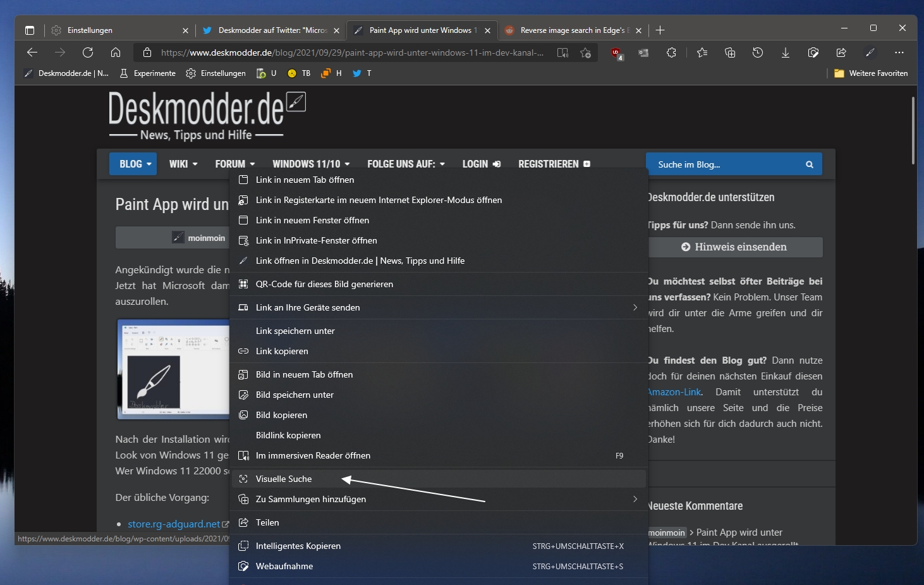Screen dimensions: 924x585
Task: Open the Collections panel
Action: coord(730,52)
